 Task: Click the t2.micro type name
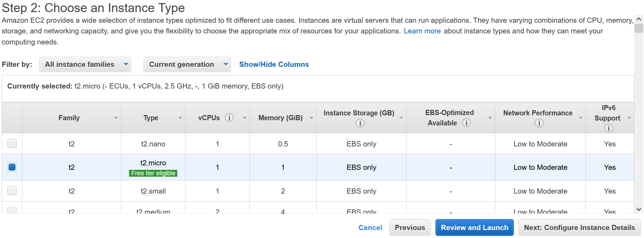pyautogui.click(x=153, y=163)
